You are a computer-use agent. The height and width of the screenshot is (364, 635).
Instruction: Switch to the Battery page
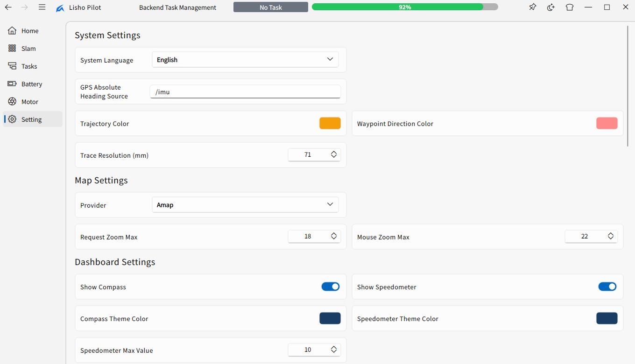coord(33,84)
